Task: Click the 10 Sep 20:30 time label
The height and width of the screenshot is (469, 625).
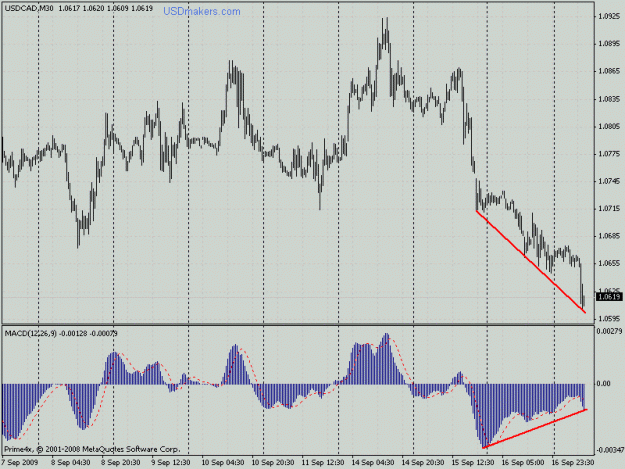Action: coord(273,462)
